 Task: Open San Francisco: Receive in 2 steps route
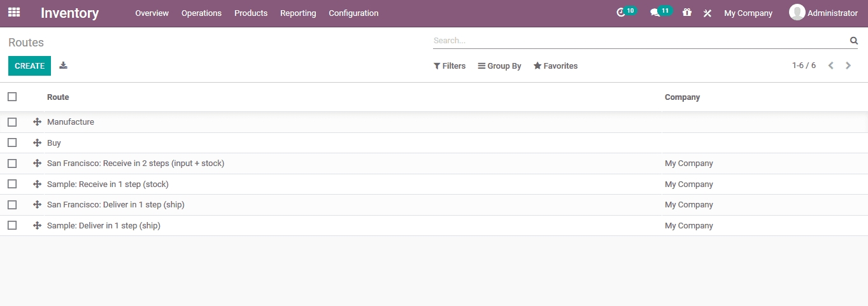click(136, 163)
